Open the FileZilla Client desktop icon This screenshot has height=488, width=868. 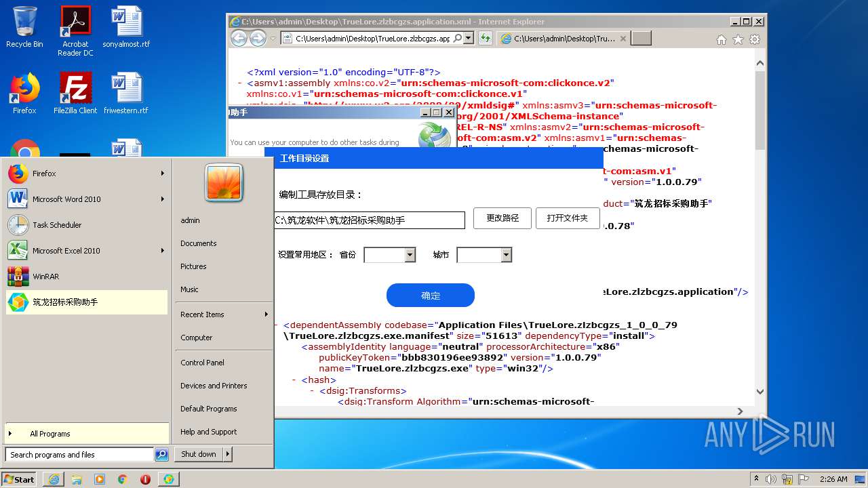click(75, 93)
